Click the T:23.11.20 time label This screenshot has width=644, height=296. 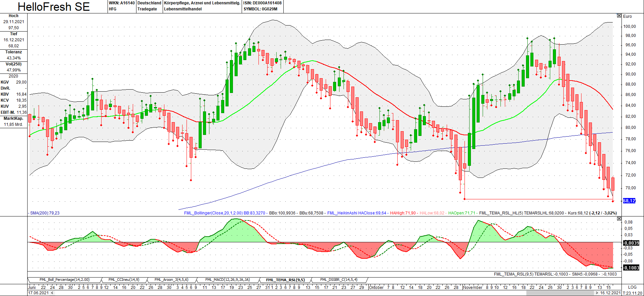[633, 293]
